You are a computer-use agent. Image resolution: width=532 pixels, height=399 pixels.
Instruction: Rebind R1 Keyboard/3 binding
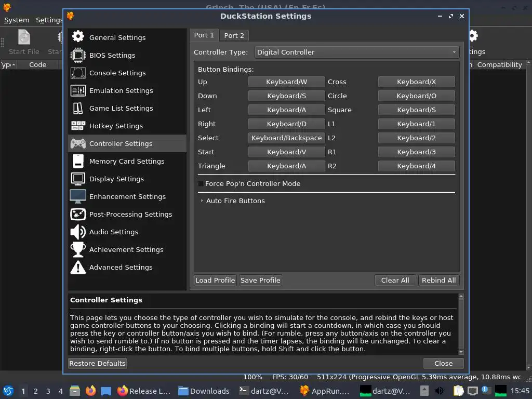(x=416, y=152)
